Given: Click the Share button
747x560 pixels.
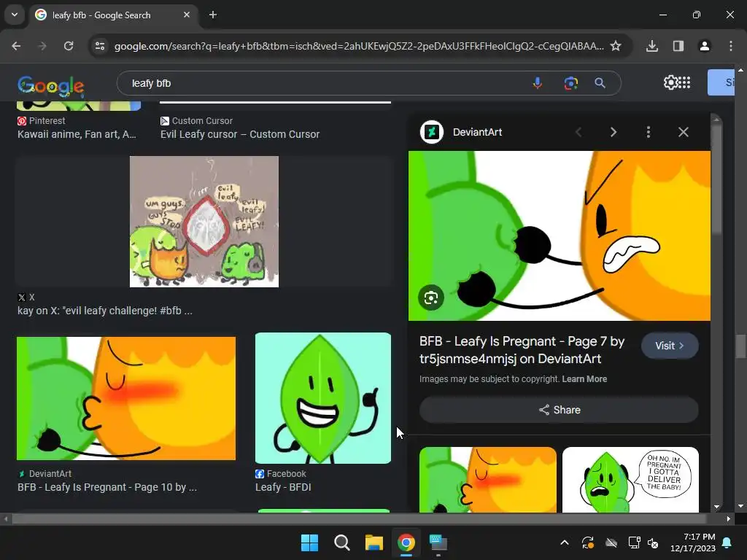Looking at the screenshot, I should (x=559, y=410).
